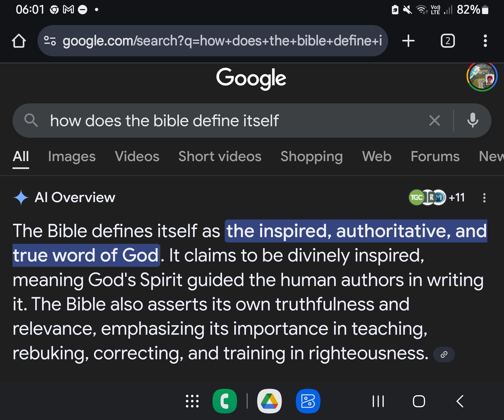Image resolution: width=504 pixels, height=420 pixels.
Task: Clear the search query with X
Action: click(x=434, y=121)
